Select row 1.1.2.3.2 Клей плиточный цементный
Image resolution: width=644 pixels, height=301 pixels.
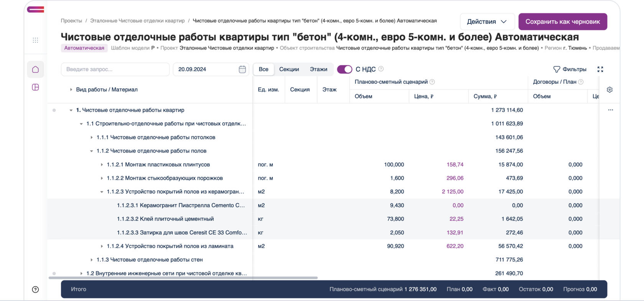tap(333, 219)
